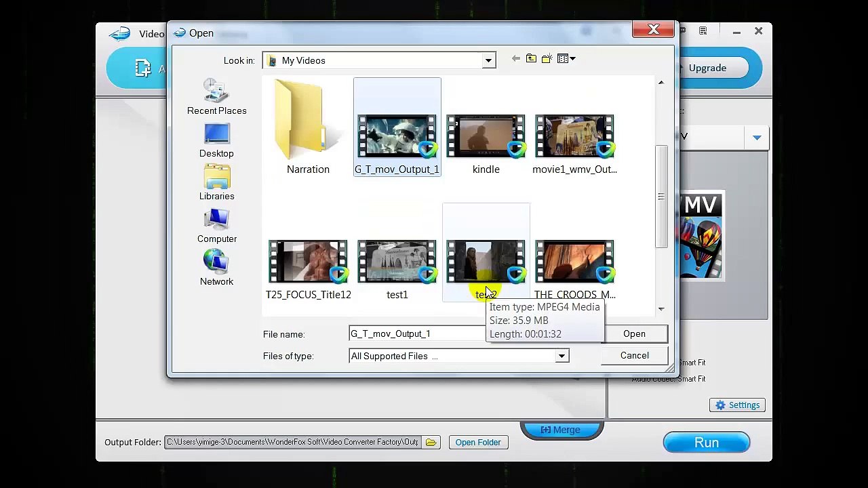The width and height of the screenshot is (868, 488).
Task: Click Run button in converter window
Action: [x=707, y=443]
